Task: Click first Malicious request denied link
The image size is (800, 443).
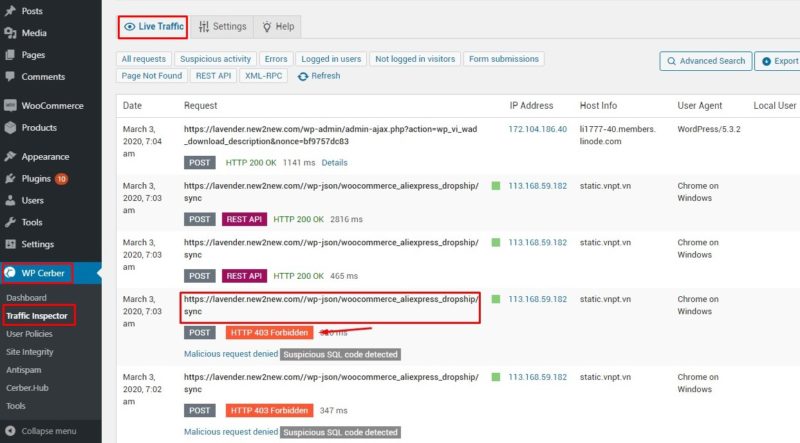Action: pos(231,354)
